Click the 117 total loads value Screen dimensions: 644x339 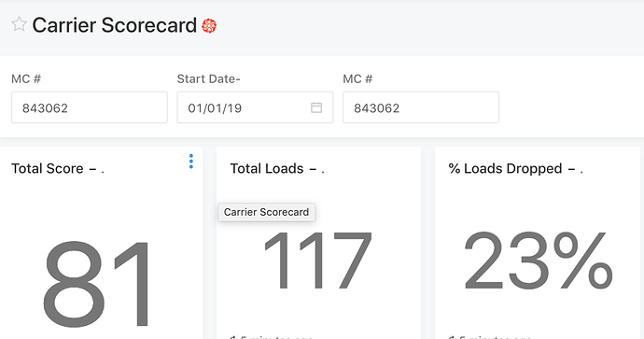tap(318, 261)
